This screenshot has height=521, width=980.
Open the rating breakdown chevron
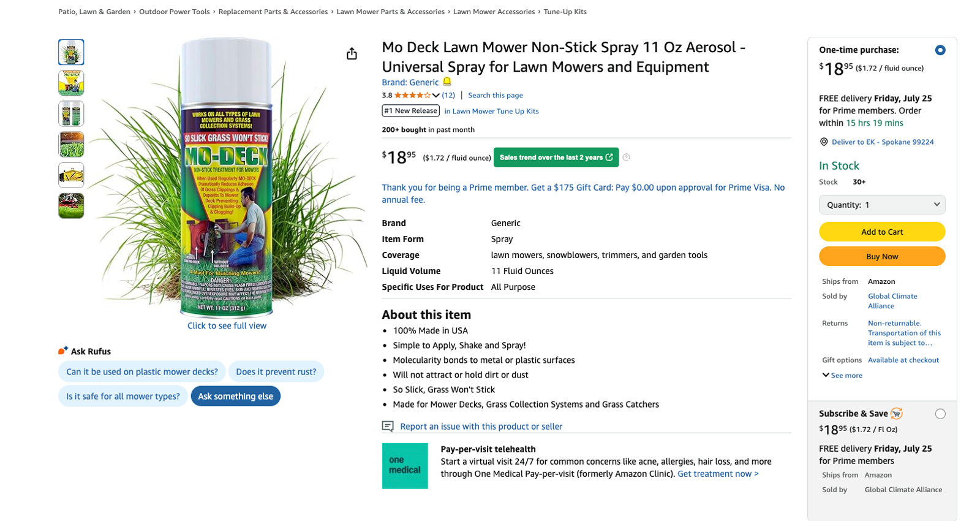coord(436,95)
